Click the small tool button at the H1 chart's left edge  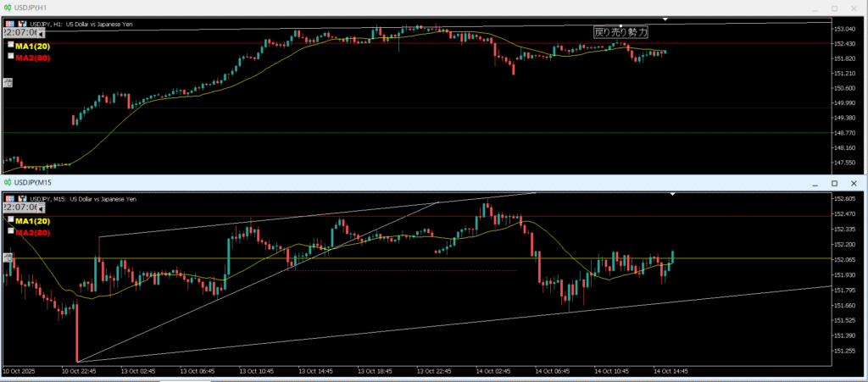click(8, 83)
